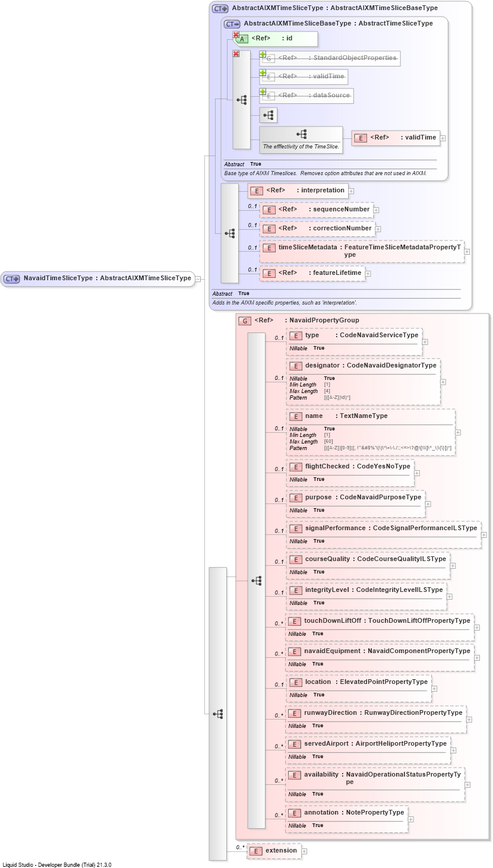The image size is (493, 868).
Task: Click the element icon of purpose
Action: (296, 498)
